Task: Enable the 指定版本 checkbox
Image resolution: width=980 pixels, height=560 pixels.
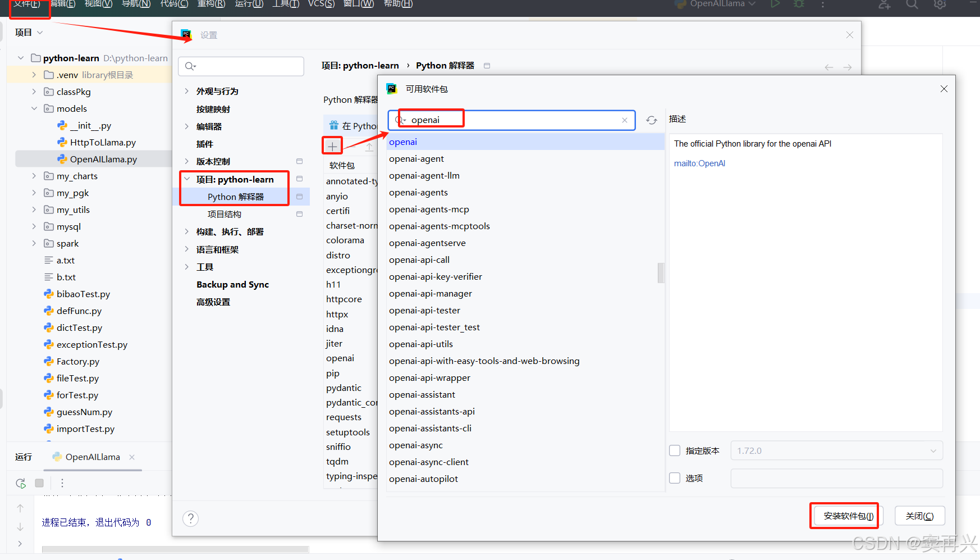Action: [x=675, y=450]
